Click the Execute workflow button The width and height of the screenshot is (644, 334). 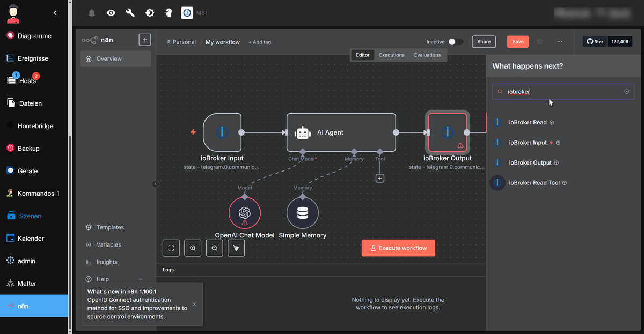(398, 248)
